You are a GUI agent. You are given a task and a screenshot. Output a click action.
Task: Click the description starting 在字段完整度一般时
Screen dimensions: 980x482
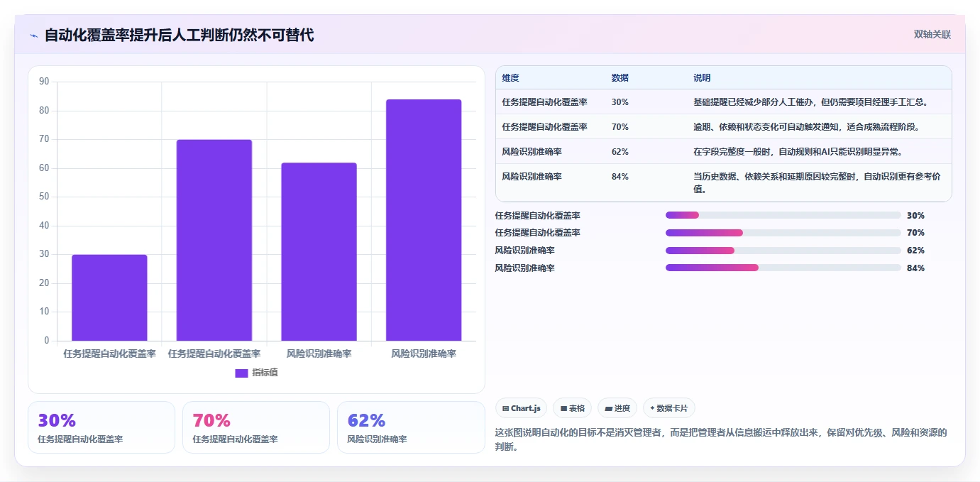point(798,152)
